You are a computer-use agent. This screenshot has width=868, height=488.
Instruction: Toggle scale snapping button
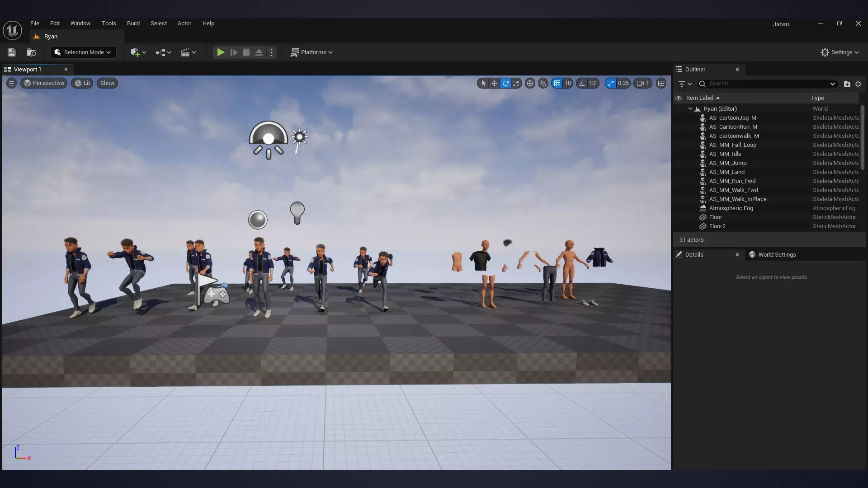[x=611, y=83]
